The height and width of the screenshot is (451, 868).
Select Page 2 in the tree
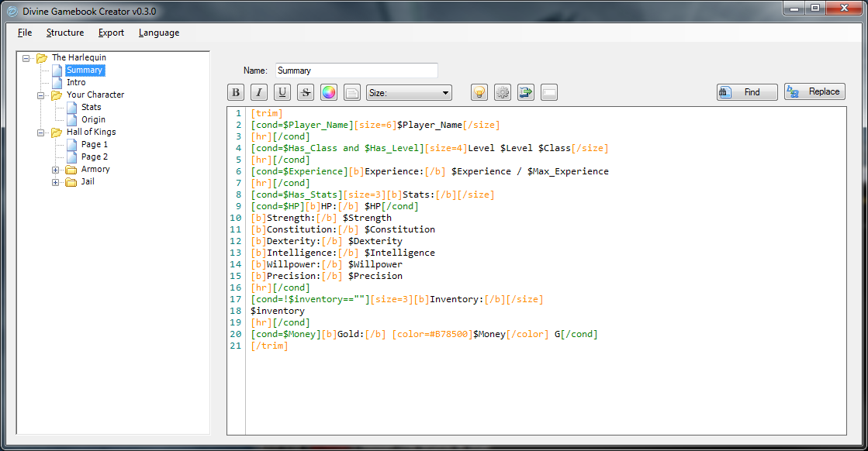[95, 157]
